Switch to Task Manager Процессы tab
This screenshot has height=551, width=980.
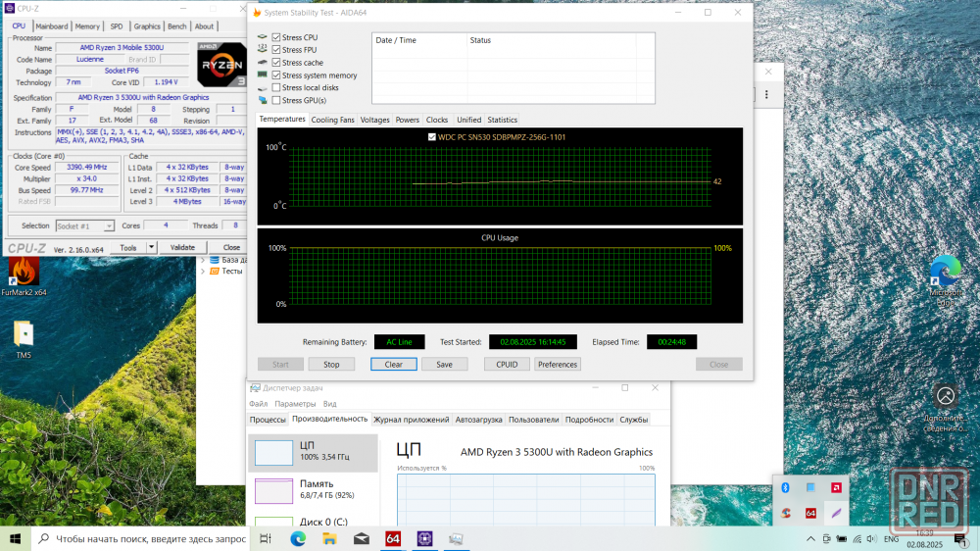tap(268, 420)
